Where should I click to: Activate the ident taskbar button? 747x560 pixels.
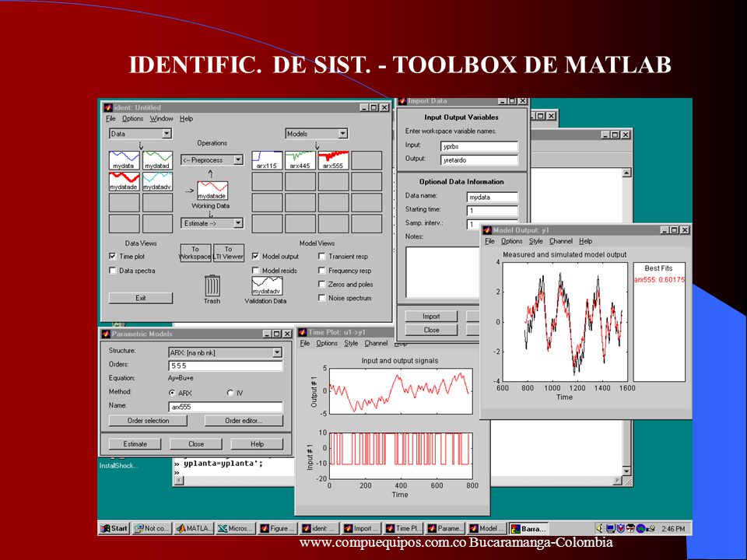pos(319,528)
